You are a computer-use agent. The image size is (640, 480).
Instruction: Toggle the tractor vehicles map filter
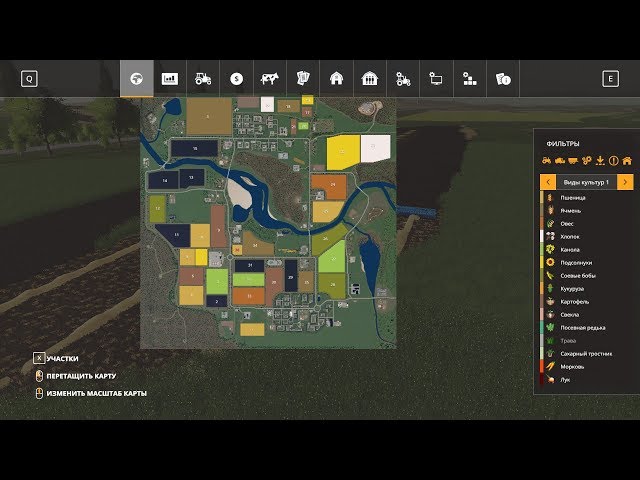[547, 160]
